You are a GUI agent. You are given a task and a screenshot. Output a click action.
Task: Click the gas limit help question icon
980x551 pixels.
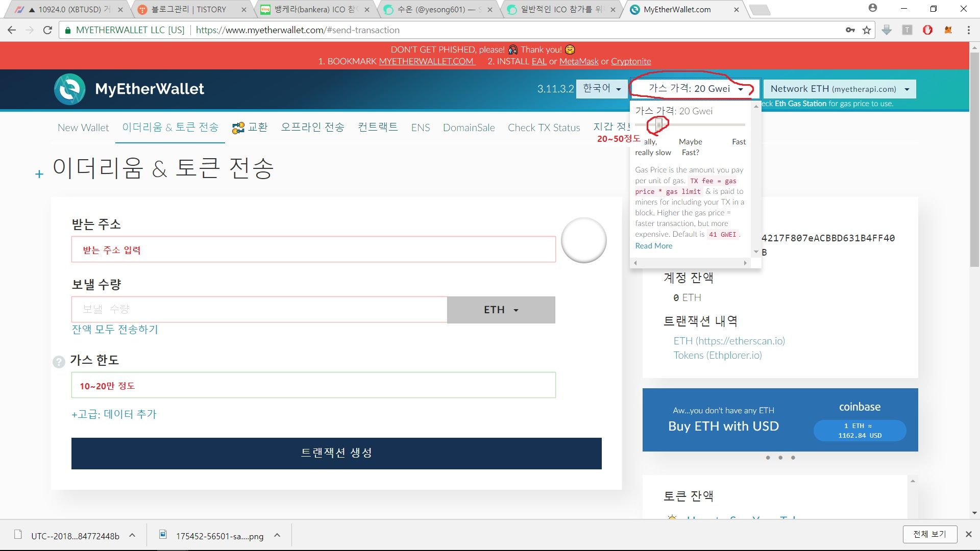tap(59, 362)
